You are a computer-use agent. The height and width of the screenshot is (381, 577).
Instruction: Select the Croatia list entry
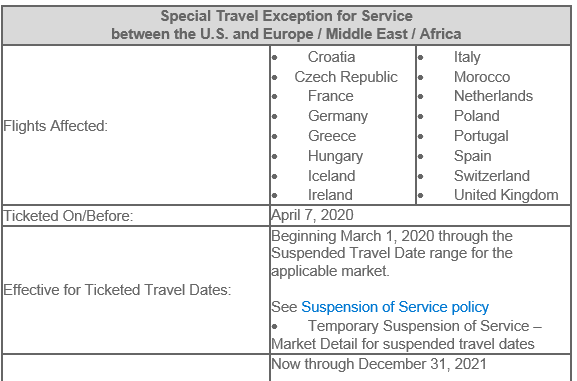coord(331,57)
